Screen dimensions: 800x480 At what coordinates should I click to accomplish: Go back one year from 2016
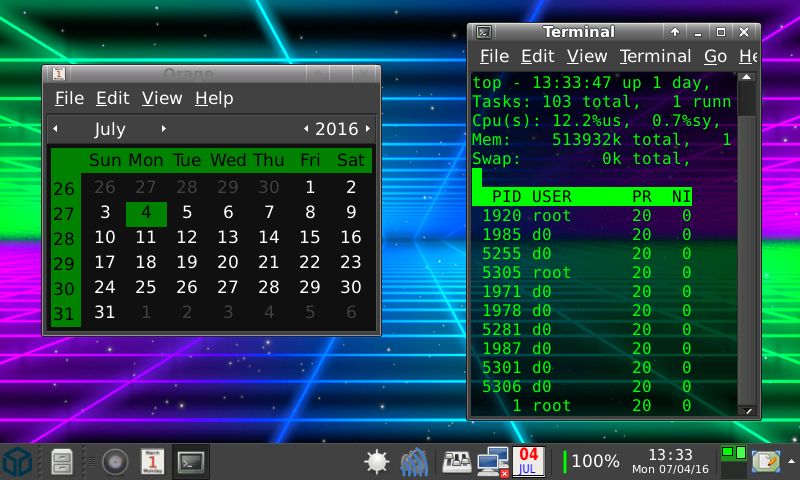306,129
